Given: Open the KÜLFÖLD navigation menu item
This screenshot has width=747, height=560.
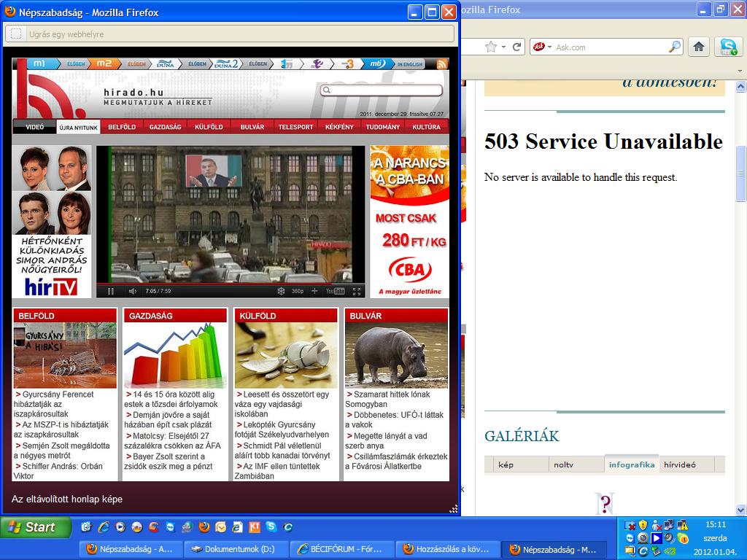Looking at the screenshot, I should point(209,127).
